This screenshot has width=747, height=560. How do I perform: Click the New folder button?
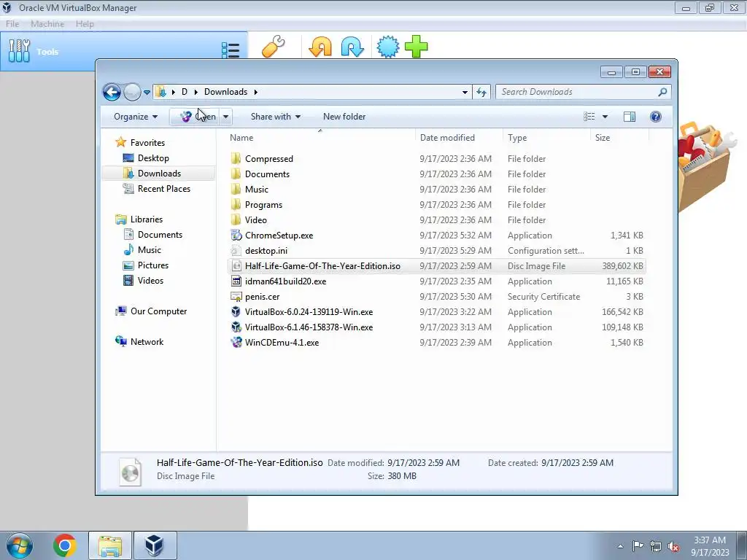tap(344, 117)
